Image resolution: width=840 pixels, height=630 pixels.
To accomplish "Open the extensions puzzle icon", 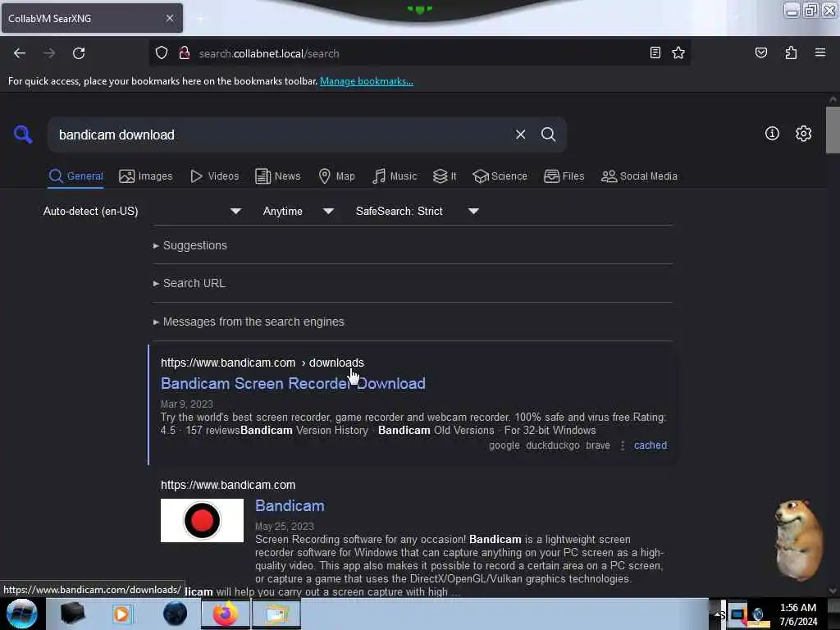I will pos(791,52).
